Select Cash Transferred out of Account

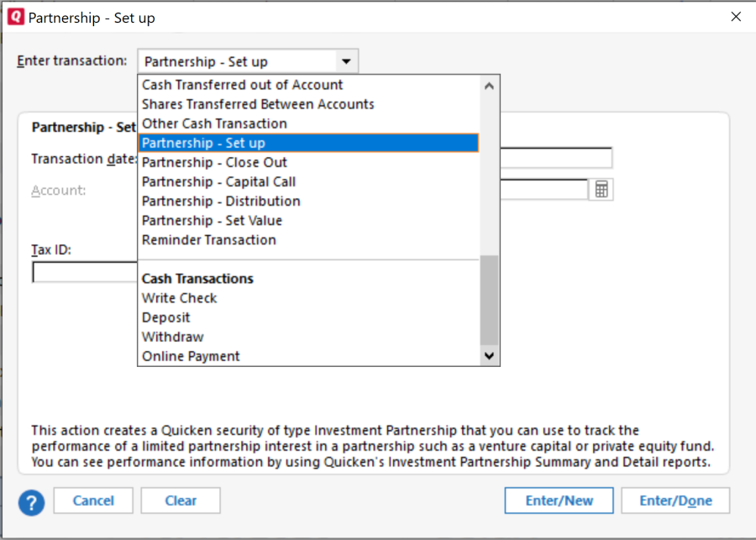[x=242, y=85]
